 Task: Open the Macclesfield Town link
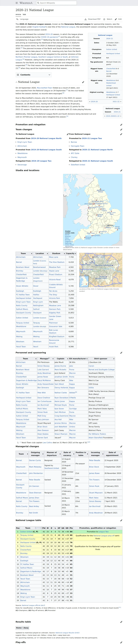[45, 88]
